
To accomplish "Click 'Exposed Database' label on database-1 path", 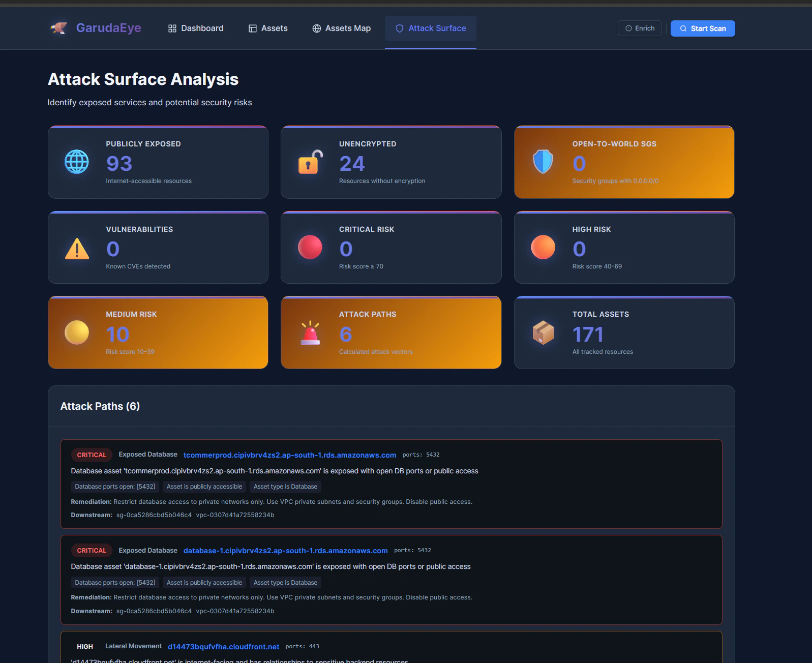I will 148,551.
